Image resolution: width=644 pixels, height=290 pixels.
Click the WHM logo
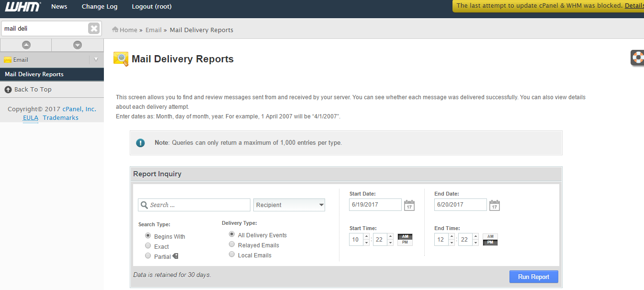(22, 6)
